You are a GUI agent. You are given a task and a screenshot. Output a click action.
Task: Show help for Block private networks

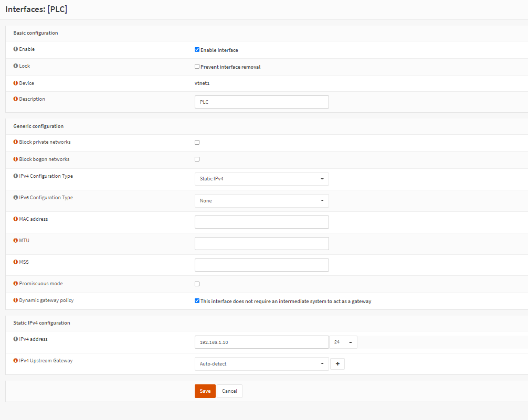[16, 142]
